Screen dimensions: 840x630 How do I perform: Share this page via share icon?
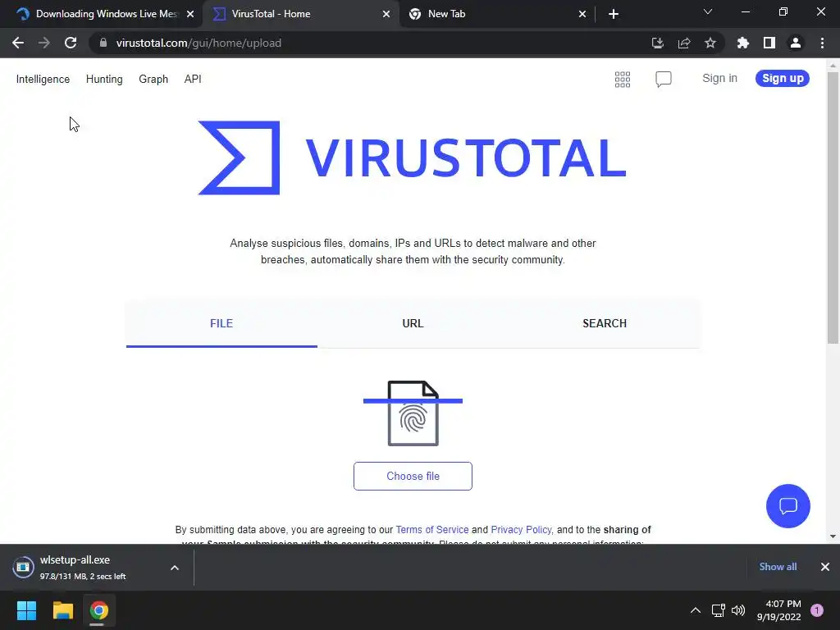(684, 43)
